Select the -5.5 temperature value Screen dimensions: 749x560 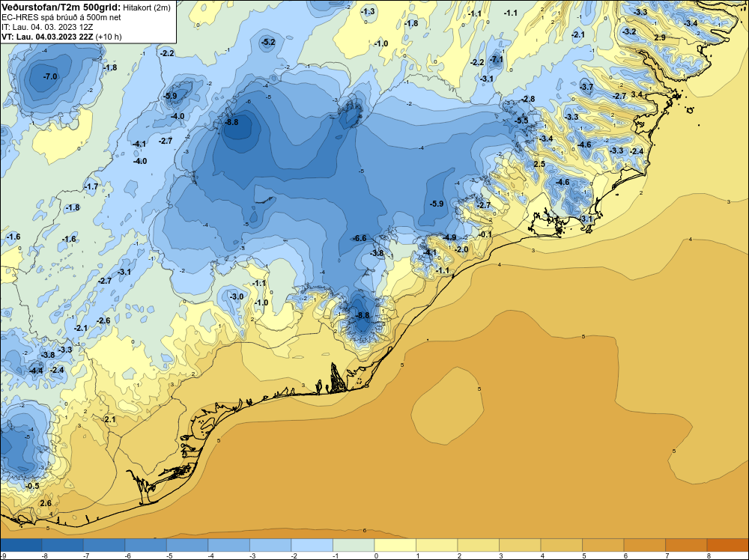[x=521, y=121]
